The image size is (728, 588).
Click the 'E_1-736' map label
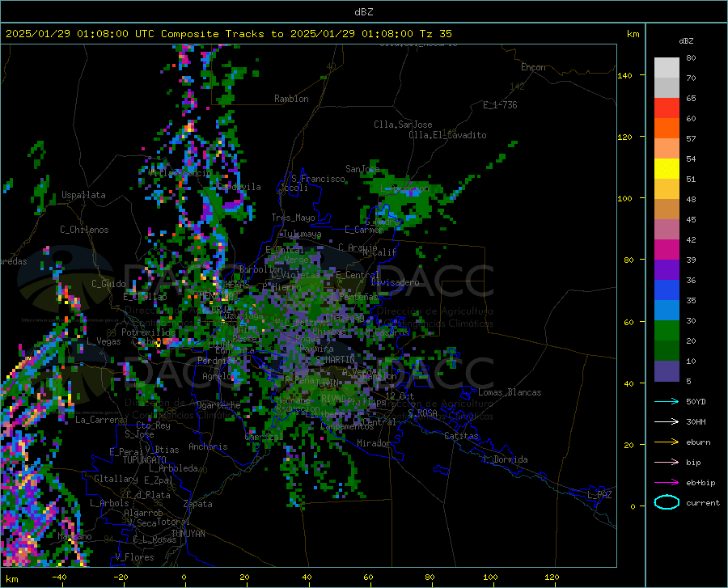click(500, 105)
